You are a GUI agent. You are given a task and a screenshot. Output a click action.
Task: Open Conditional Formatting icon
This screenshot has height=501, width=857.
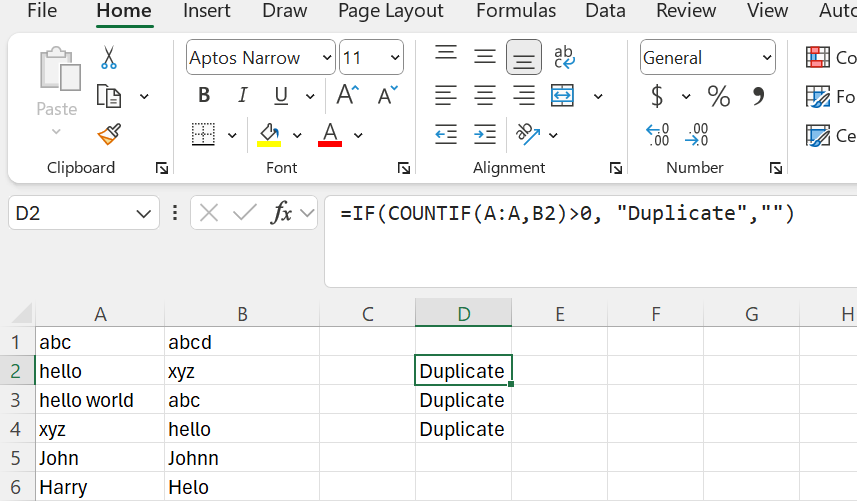tap(818, 57)
